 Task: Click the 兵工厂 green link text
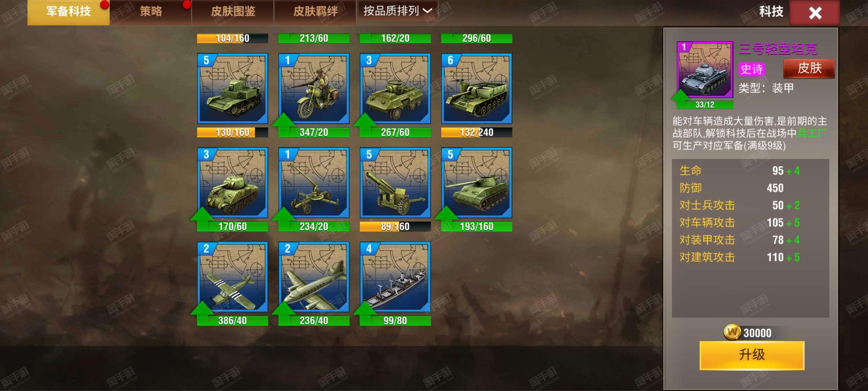pos(812,133)
